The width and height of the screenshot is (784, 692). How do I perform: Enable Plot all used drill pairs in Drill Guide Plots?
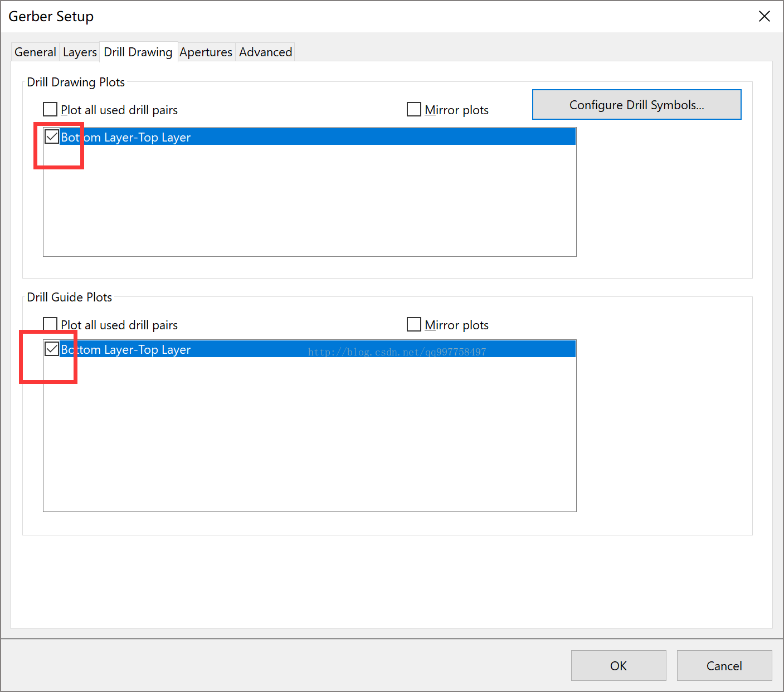click(x=50, y=324)
